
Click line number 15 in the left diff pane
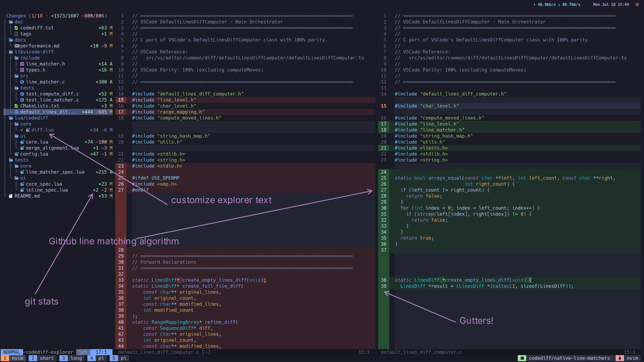coord(121,100)
